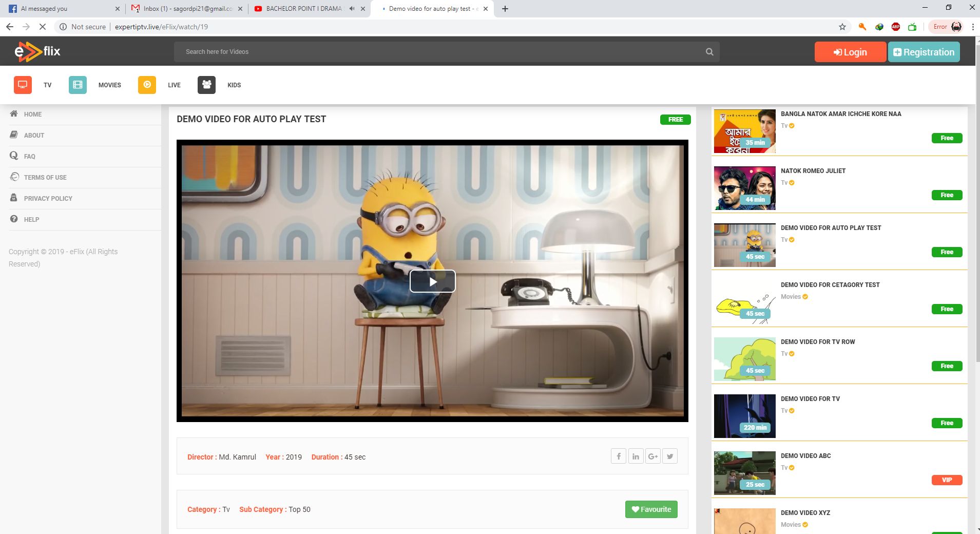Switch to the Facebook tab
The width and height of the screenshot is (980, 534).
63,9
